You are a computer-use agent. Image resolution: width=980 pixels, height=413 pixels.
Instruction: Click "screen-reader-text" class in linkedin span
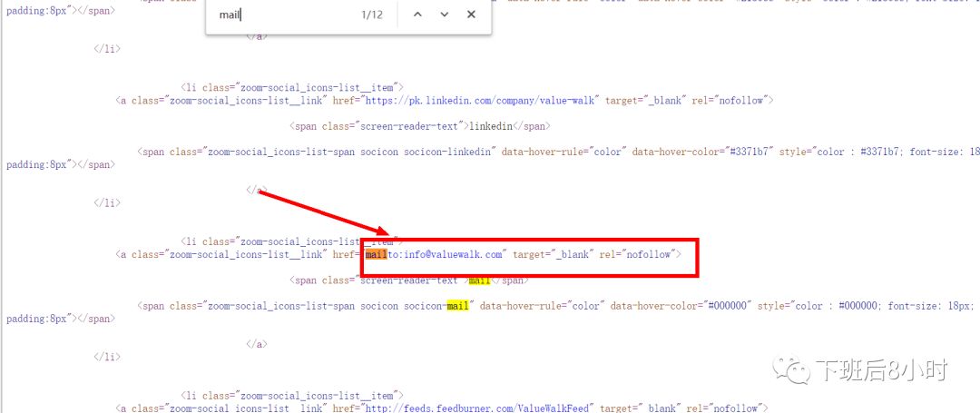tap(408, 125)
